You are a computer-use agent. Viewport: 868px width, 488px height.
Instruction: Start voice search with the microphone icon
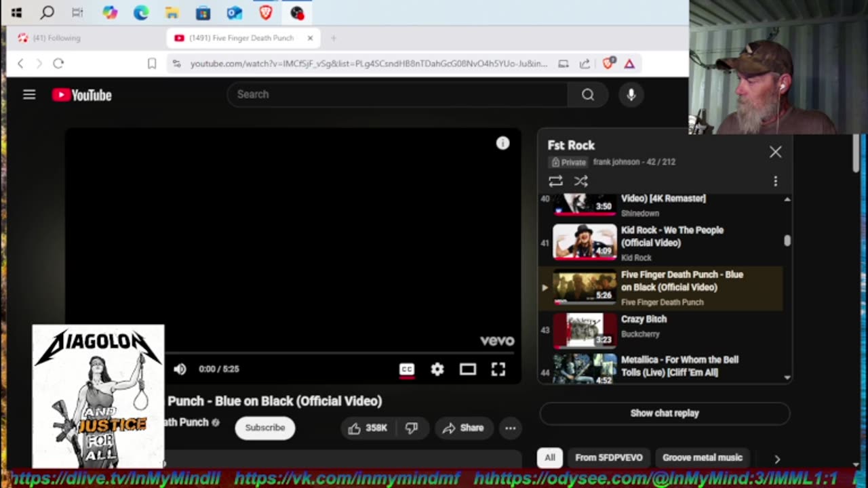[631, 95]
